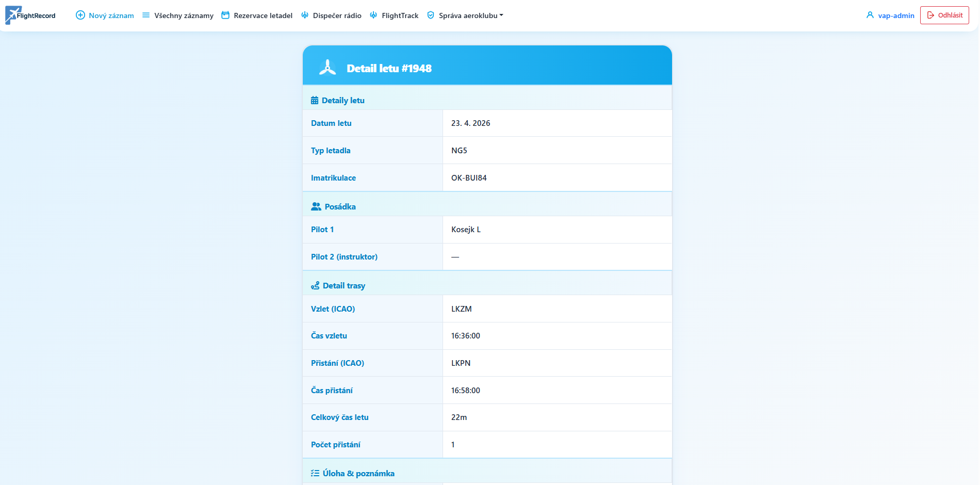
Task: Click the landing time 16:58:00
Action: pyautogui.click(x=466, y=391)
